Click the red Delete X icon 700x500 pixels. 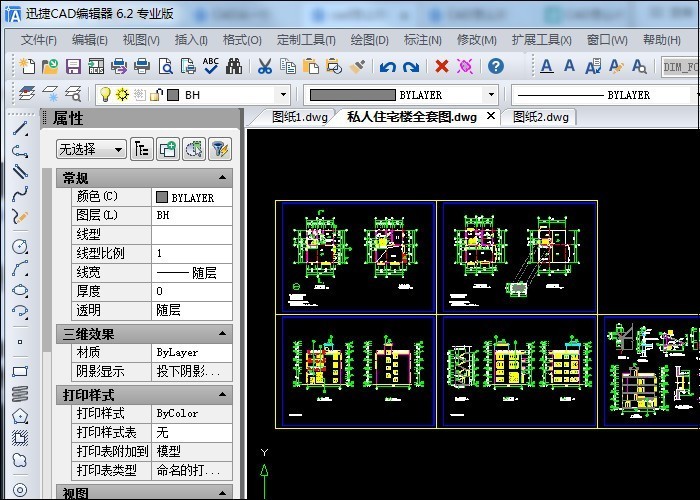pos(442,67)
